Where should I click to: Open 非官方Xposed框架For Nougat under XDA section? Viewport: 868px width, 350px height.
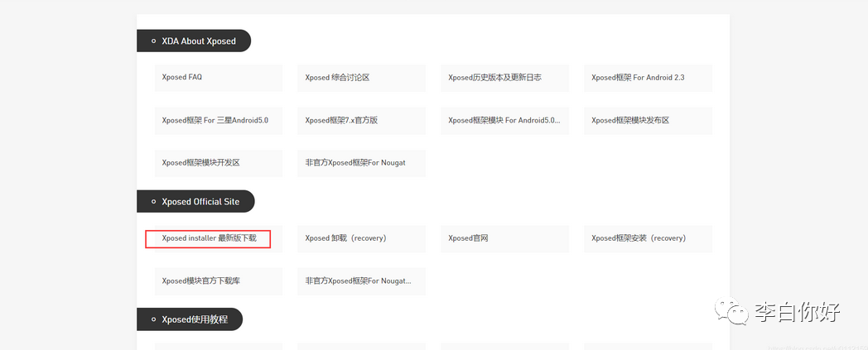(x=361, y=163)
